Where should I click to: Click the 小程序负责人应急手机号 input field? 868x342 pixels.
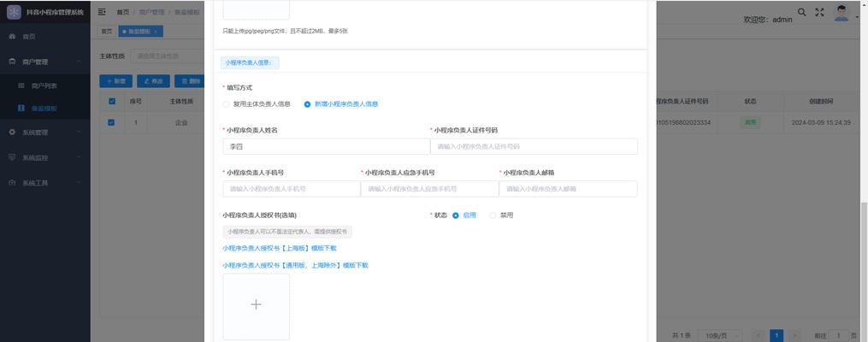tap(429, 189)
